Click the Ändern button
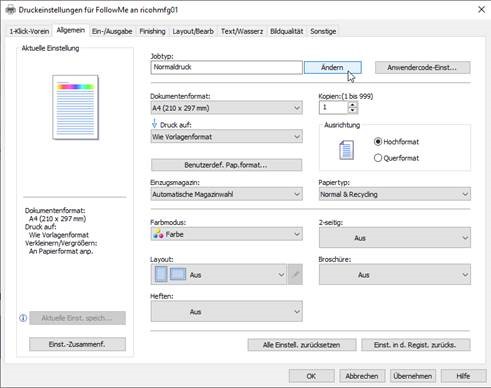 click(332, 67)
